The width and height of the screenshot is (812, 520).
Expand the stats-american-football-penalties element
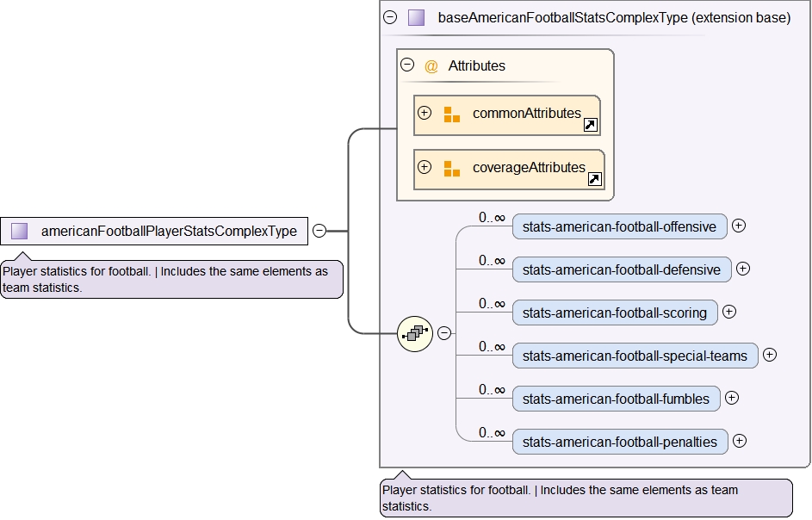(x=740, y=441)
